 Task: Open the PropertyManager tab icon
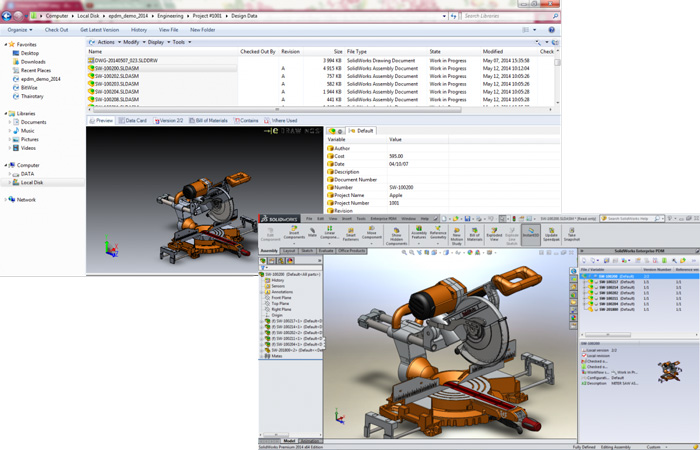[x=272, y=261]
